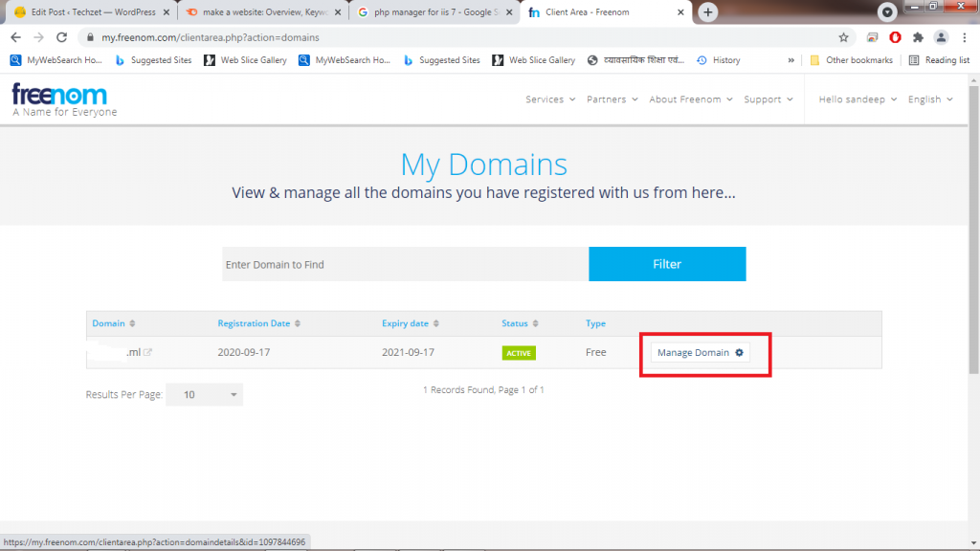Image resolution: width=980 pixels, height=551 pixels.
Task: Click the Manage Domain button
Action: click(700, 353)
